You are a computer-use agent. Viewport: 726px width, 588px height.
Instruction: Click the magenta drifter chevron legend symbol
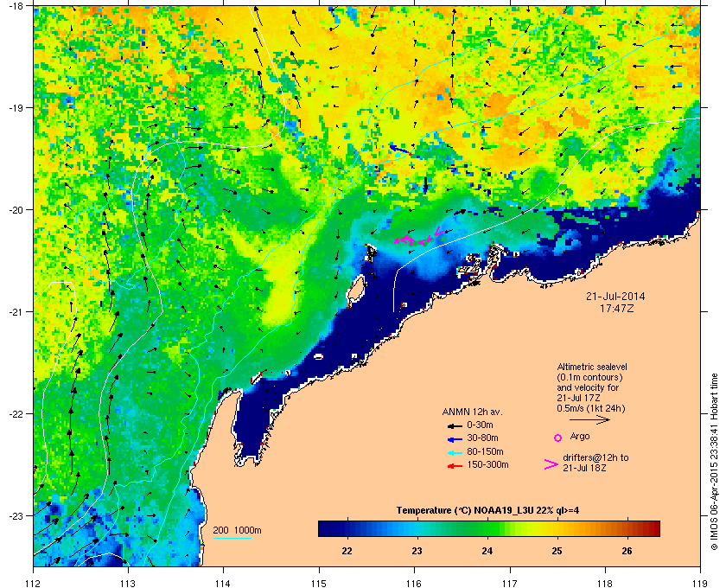[x=551, y=464]
